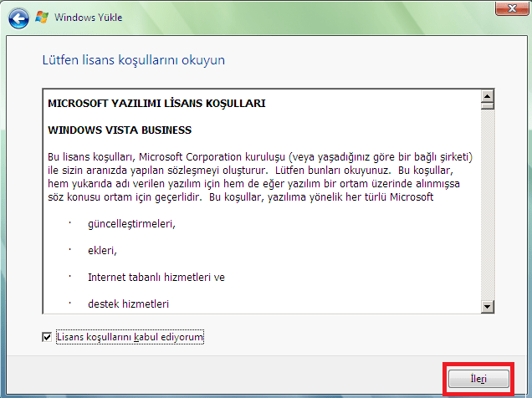Close the Windows Yükle window
The width and height of the screenshot is (532, 398).
click(512, 8)
